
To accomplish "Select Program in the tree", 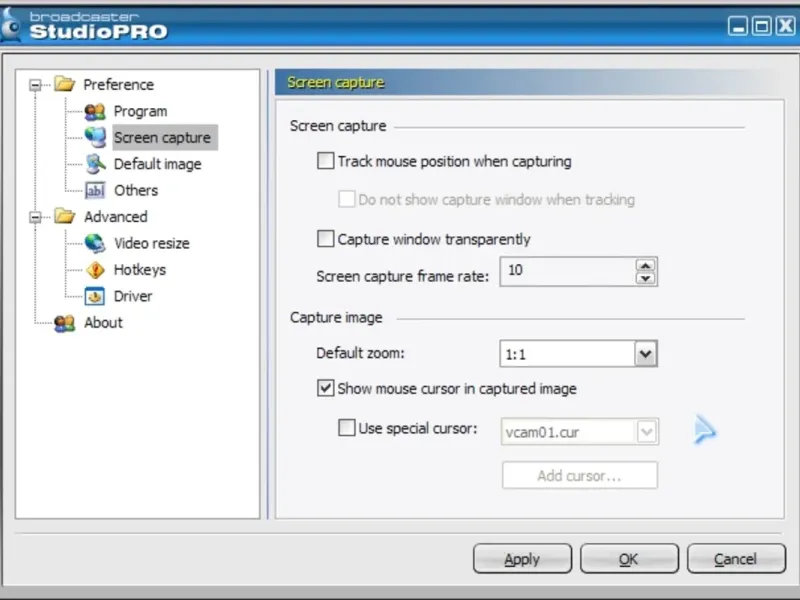I will point(140,111).
